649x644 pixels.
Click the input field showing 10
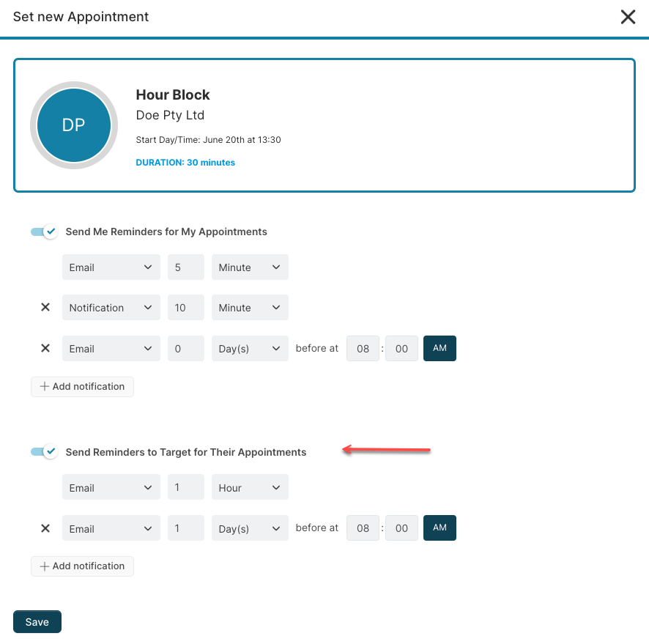coord(186,307)
